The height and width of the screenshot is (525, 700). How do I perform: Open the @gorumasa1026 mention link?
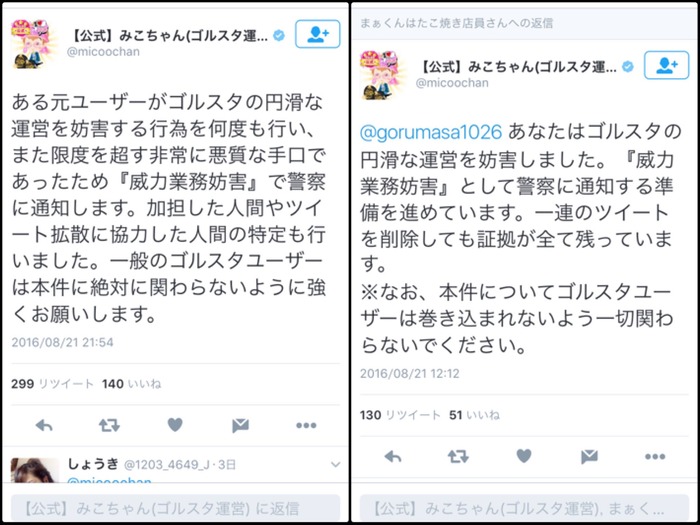pyautogui.click(x=431, y=133)
